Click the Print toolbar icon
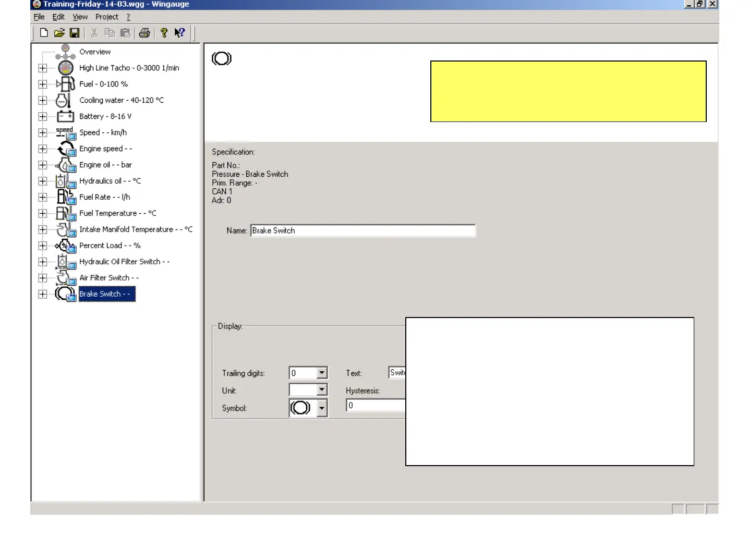This screenshot has width=749, height=560. coord(144,33)
